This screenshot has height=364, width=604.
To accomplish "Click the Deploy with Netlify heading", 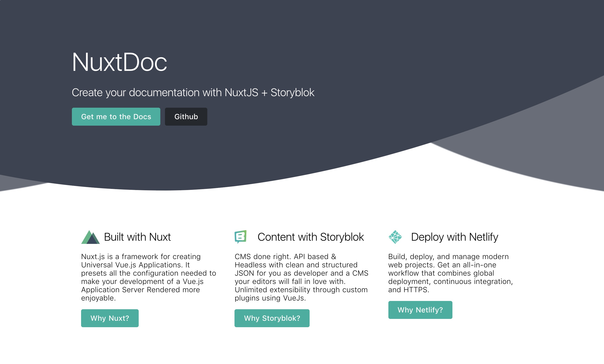I will pos(454,237).
